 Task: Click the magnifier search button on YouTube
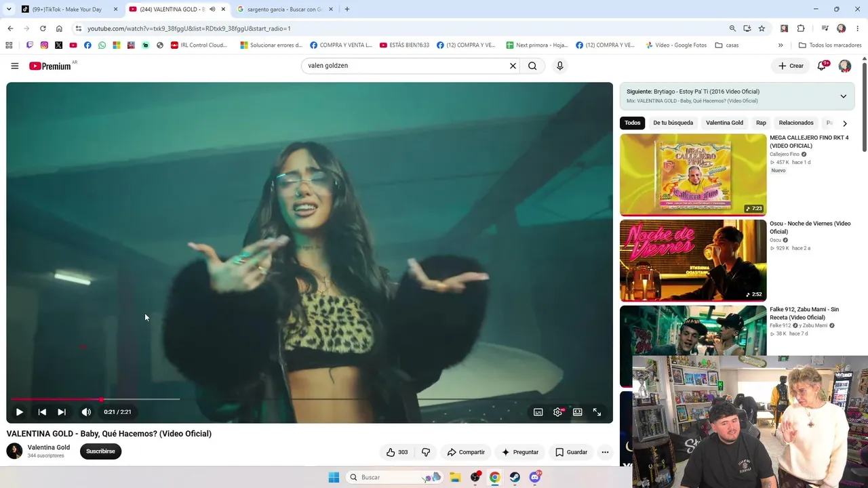(x=532, y=66)
